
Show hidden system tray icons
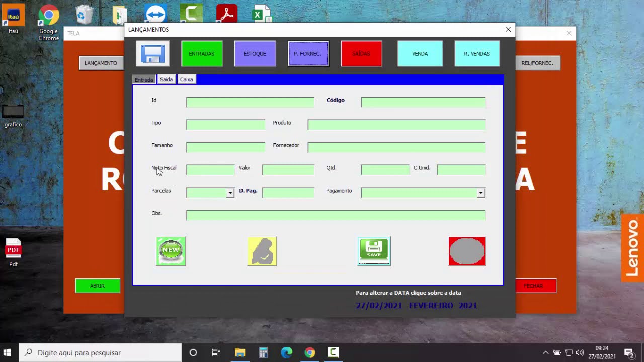tap(545, 352)
